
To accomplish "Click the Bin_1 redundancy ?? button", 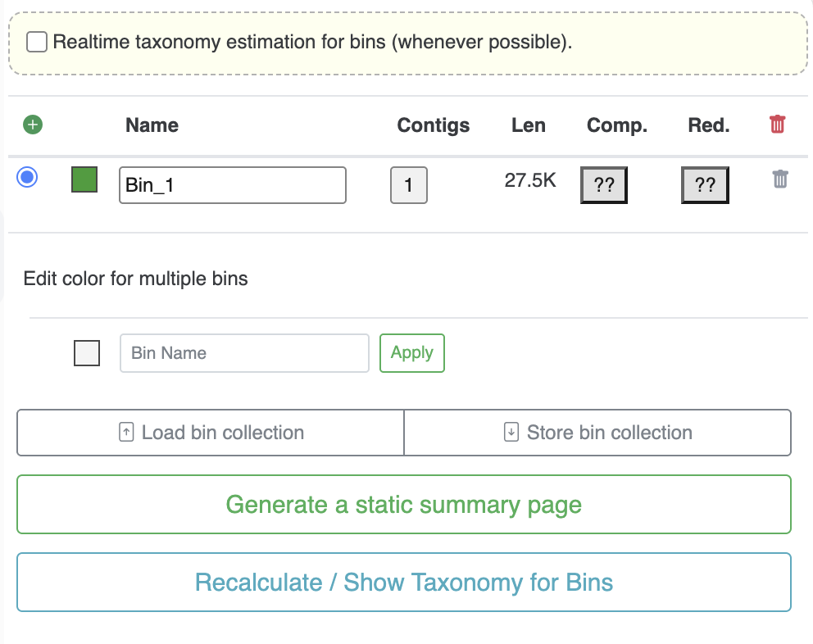I will click(x=705, y=185).
